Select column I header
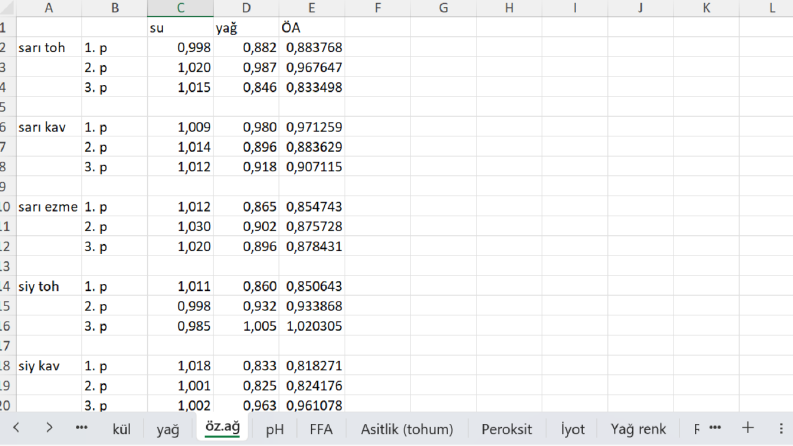Viewport: 793px width, 446px height. 575,8
